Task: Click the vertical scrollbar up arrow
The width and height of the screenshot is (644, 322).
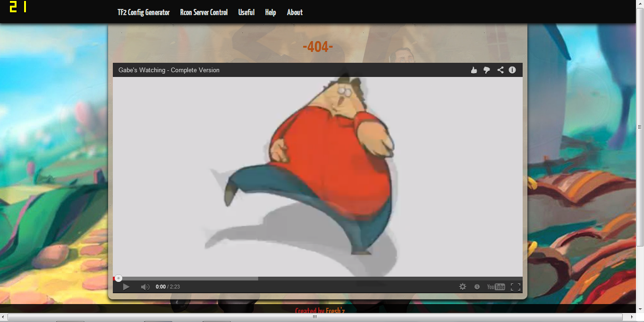Action: coord(640,4)
